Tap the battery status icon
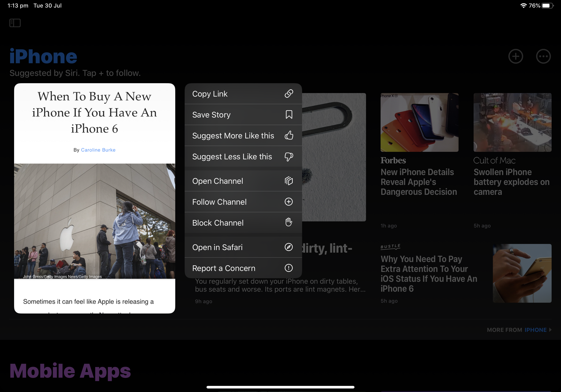Viewport: 561px width, 392px height. (548, 6)
